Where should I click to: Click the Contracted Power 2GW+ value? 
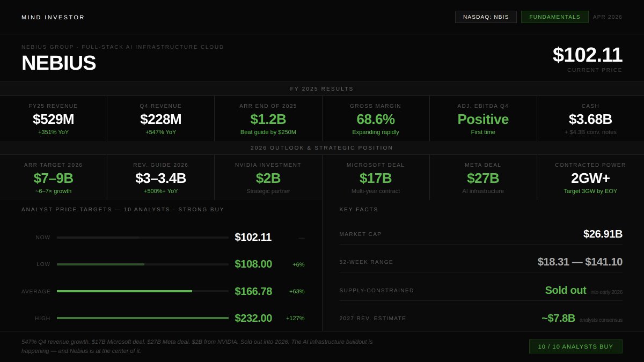point(590,178)
